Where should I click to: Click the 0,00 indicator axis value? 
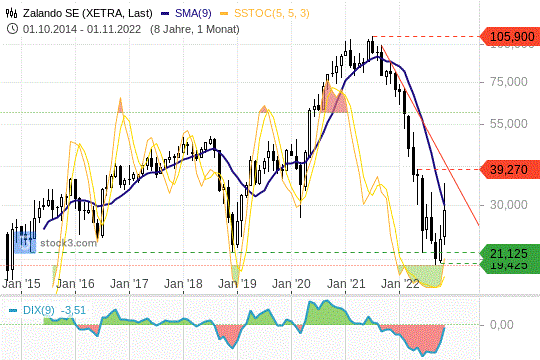click(x=501, y=325)
